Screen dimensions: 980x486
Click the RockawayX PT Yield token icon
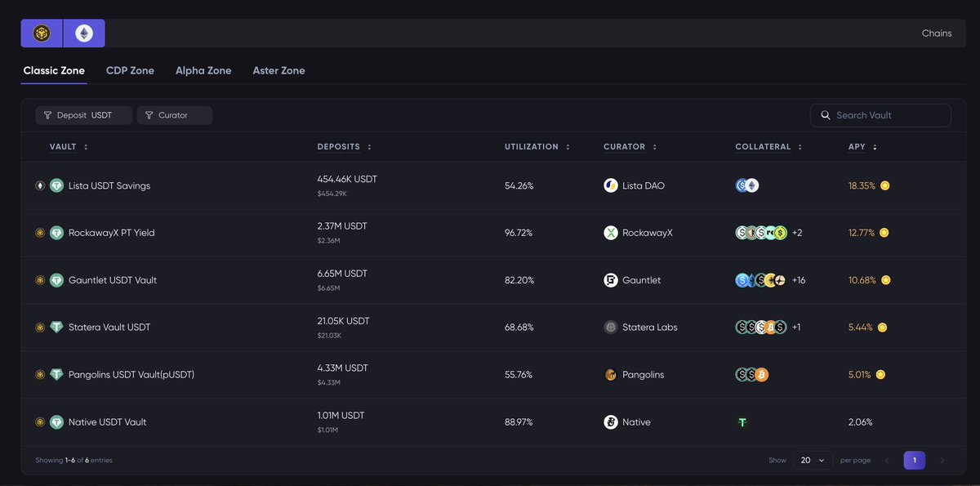(56, 233)
